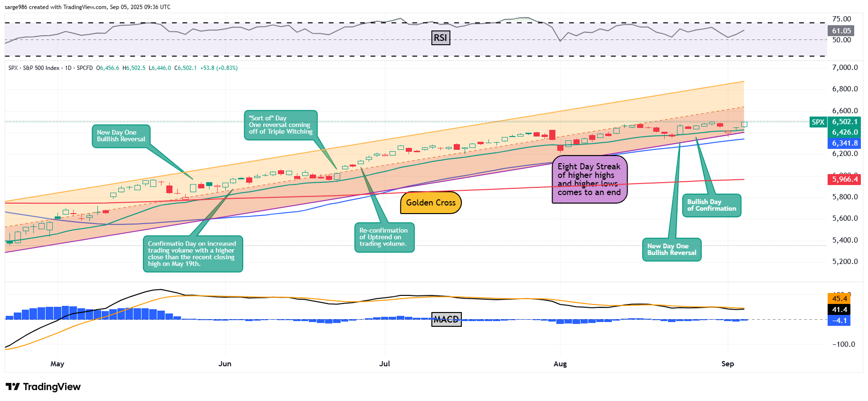
Task: Click the orange 45.4 MACD signal label
Action: (x=839, y=299)
